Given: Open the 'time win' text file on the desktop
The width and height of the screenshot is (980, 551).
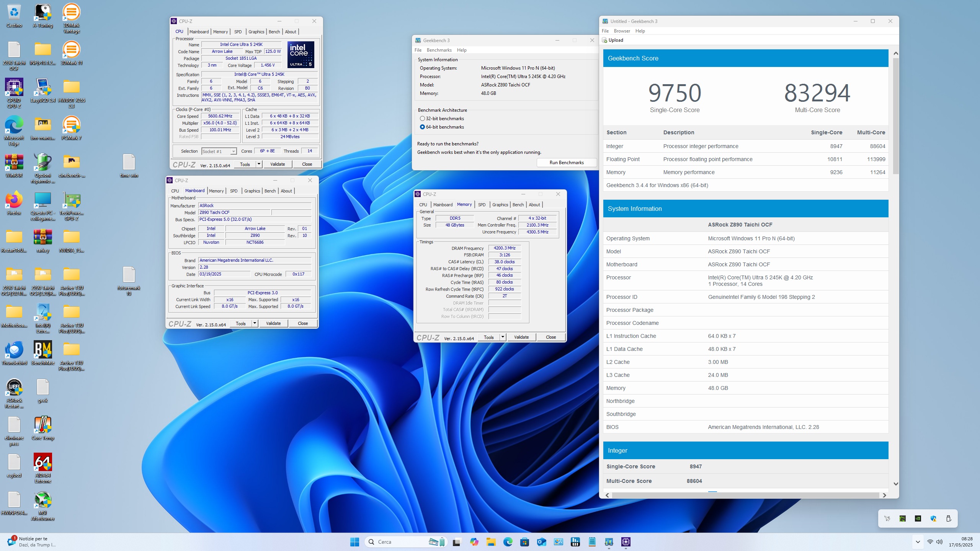Looking at the screenshot, I should [129, 165].
